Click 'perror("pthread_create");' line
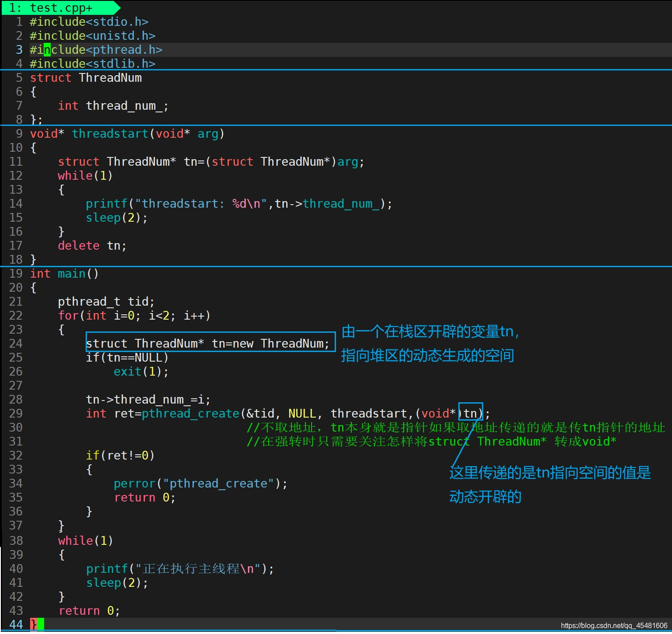Image resolution: width=672 pixels, height=634 pixels. coord(201,484)
